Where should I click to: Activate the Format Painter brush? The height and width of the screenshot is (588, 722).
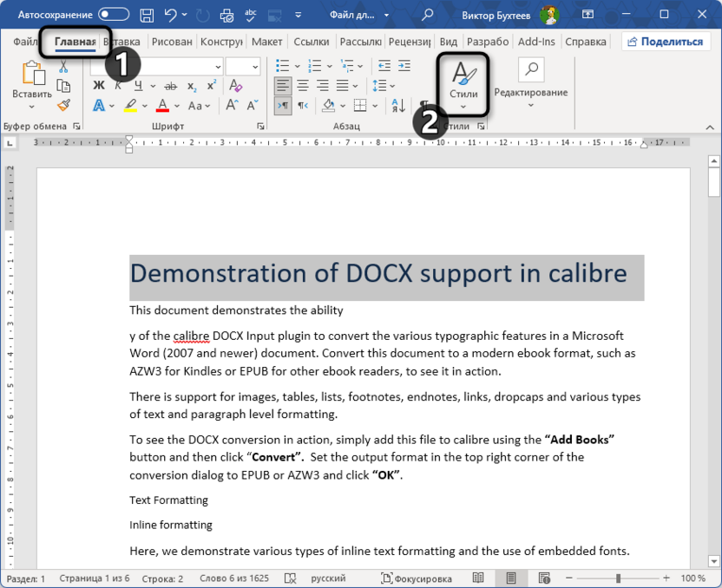click(x=63, y=105)
